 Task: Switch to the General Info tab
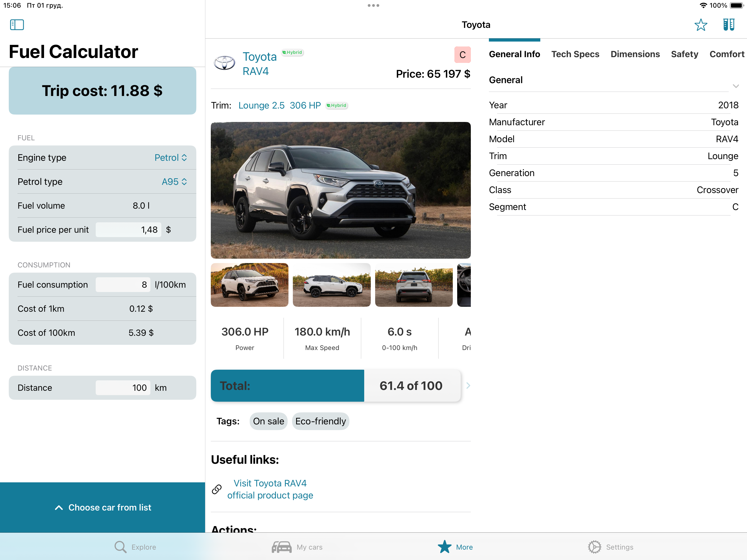pos(514,54)
